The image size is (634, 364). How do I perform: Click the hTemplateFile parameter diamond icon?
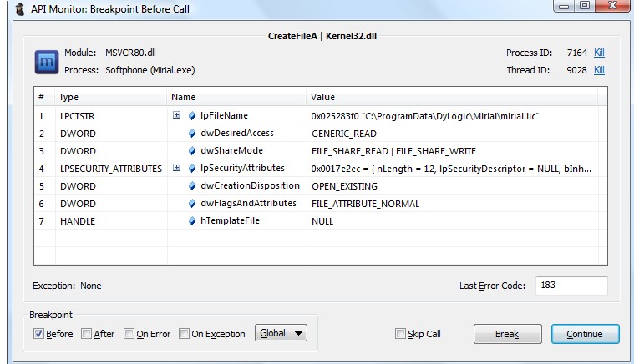click(192, 220)
